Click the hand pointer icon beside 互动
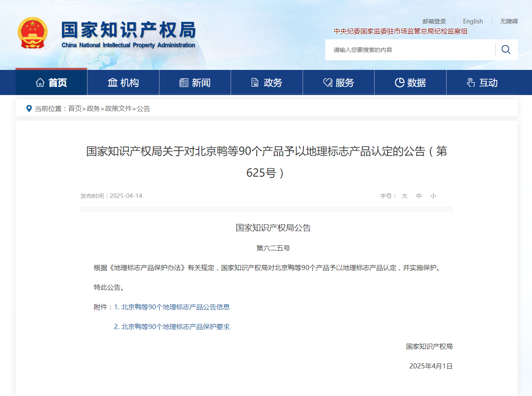This screenshot has width=532, height=396. coord(471,82)
